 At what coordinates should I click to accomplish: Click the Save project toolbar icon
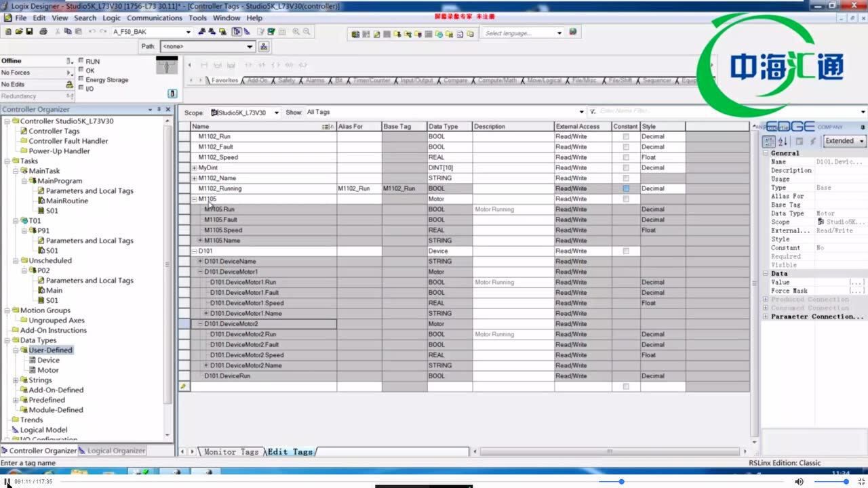click(29, 32)
